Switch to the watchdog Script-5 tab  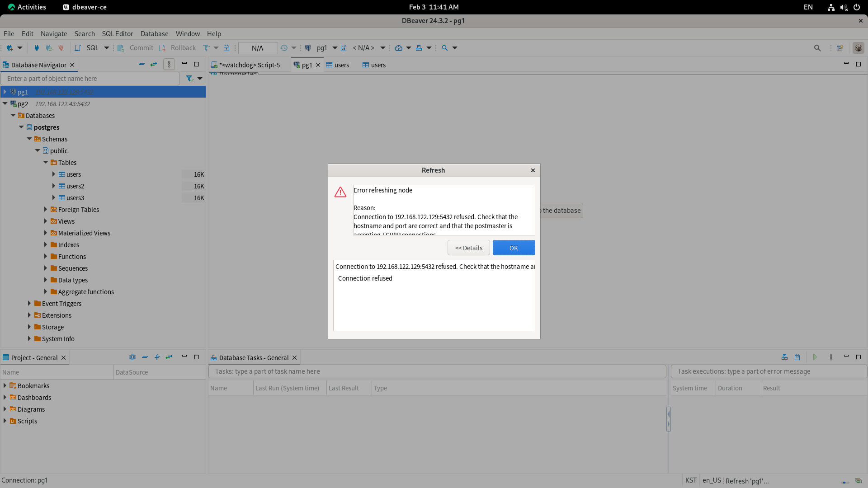(x=249, y=65)
